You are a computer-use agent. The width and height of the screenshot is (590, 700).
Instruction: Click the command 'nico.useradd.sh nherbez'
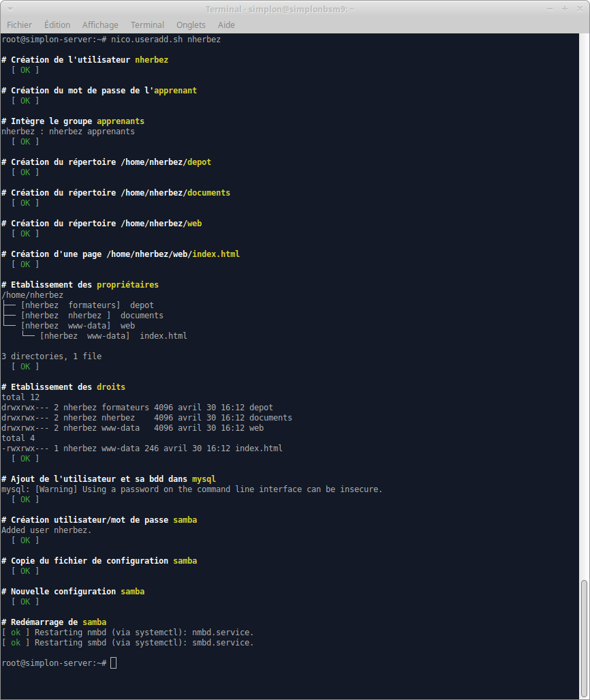tap(166, 40)
